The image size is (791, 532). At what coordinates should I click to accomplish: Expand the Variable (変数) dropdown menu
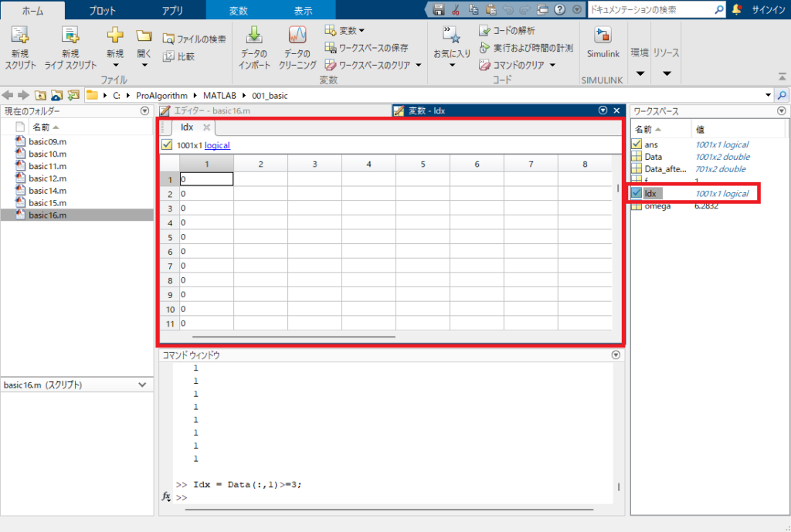(x=345, y=31)
